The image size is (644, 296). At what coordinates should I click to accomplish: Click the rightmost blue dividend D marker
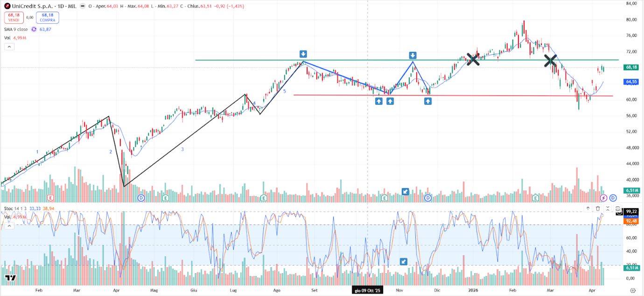(613, 198)
